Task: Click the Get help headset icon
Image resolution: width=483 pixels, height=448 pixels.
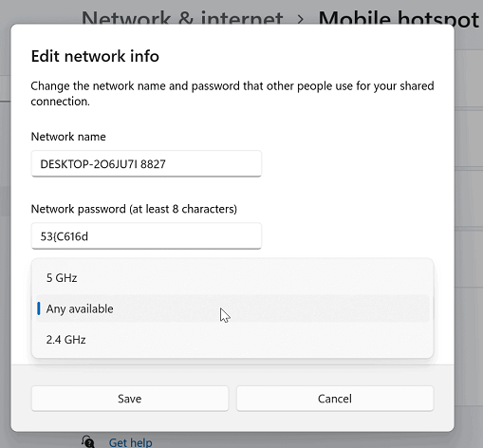Action: tap(88, 441)
